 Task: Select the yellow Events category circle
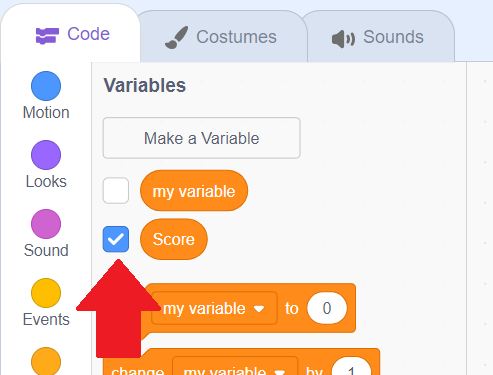tap(46, 293)
